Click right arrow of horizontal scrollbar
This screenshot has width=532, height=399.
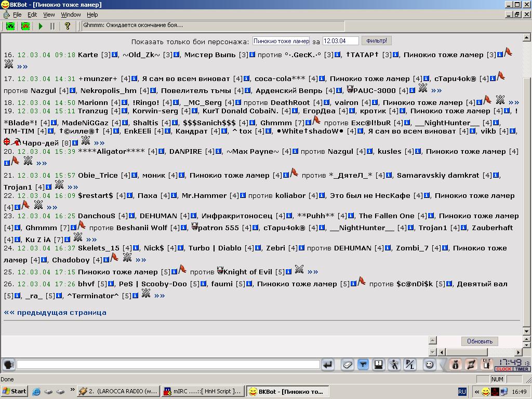click(x=518, y=352)
